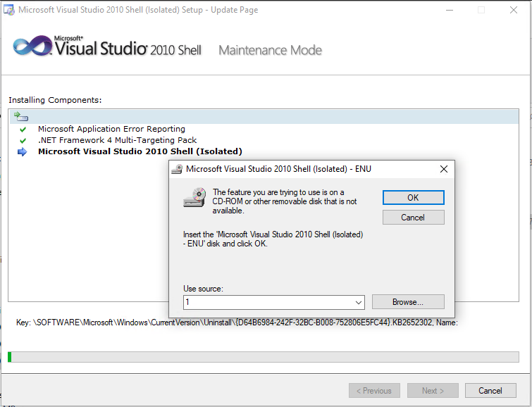Close the Shell (Isolated) - ENU dialog
Image resolution: width=532 pixels, height=407 pixels.
click(444, 169)
